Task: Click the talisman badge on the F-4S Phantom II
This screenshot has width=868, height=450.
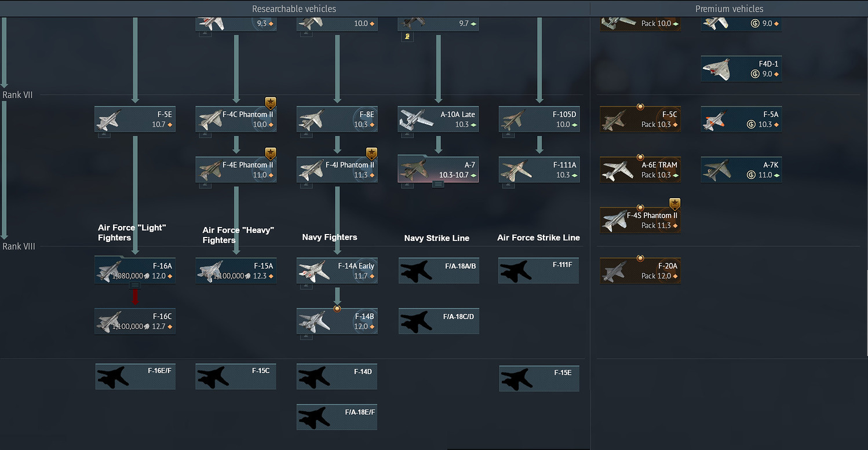Action: (674, 203)
